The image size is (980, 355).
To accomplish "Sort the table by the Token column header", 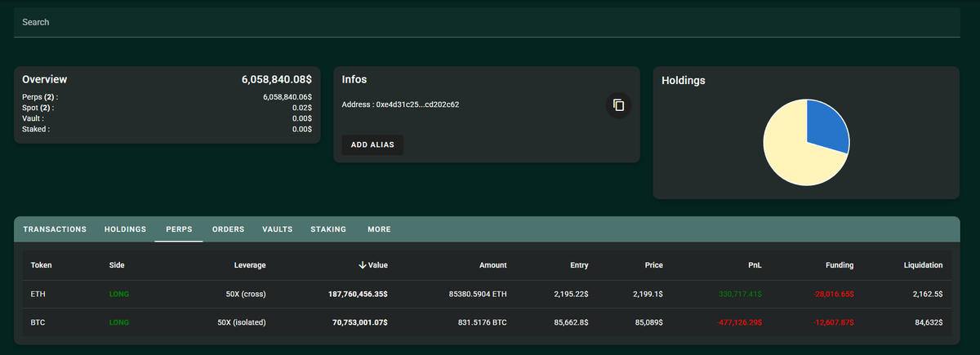I will [41, 265].
